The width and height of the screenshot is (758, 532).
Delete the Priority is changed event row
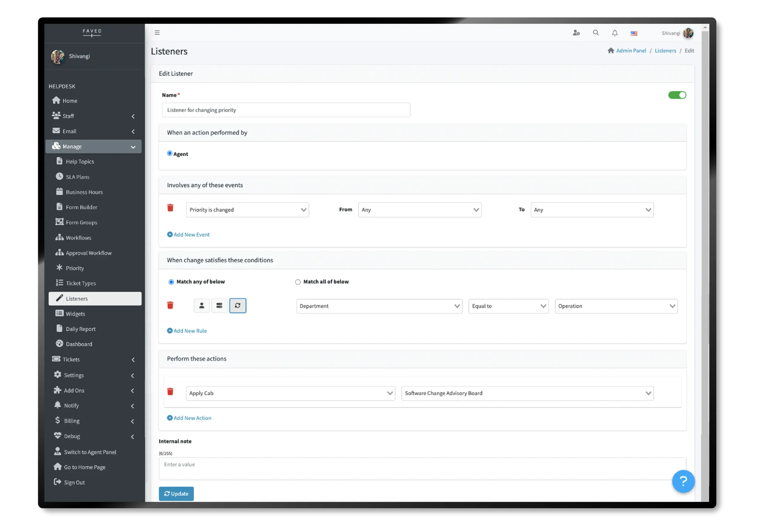[170, 208]
